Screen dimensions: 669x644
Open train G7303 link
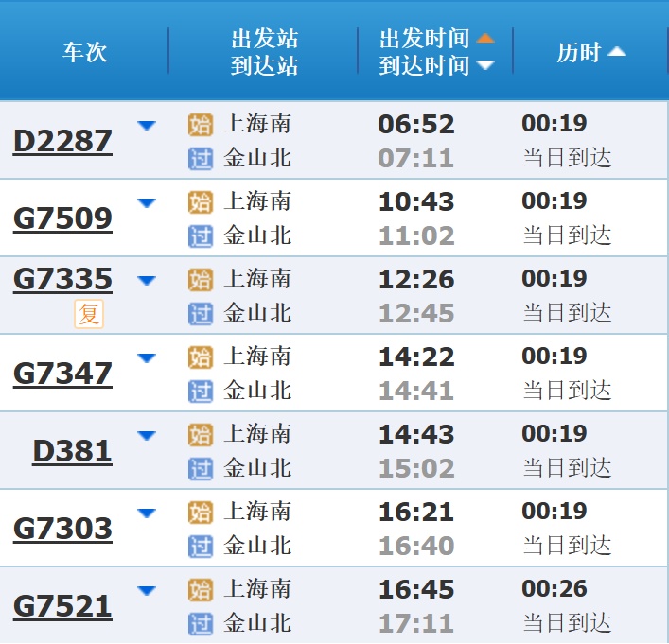point(62,529)
